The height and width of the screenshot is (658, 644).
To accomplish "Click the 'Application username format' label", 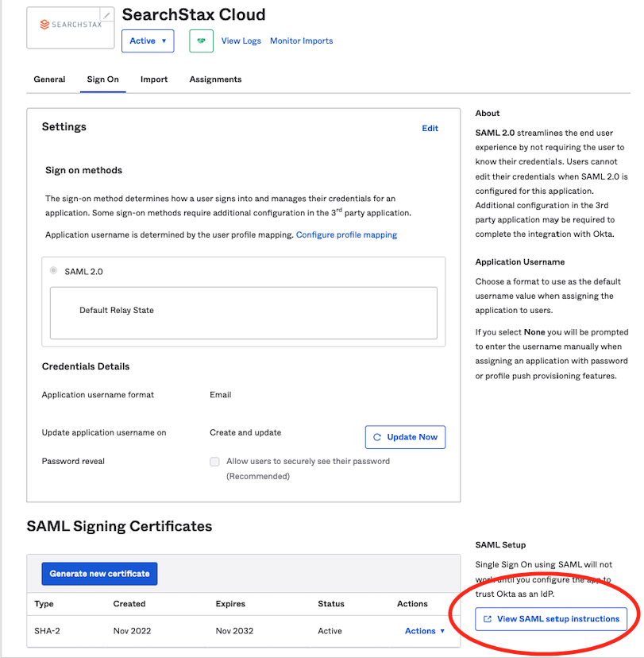I will click(x=98, y=395).
